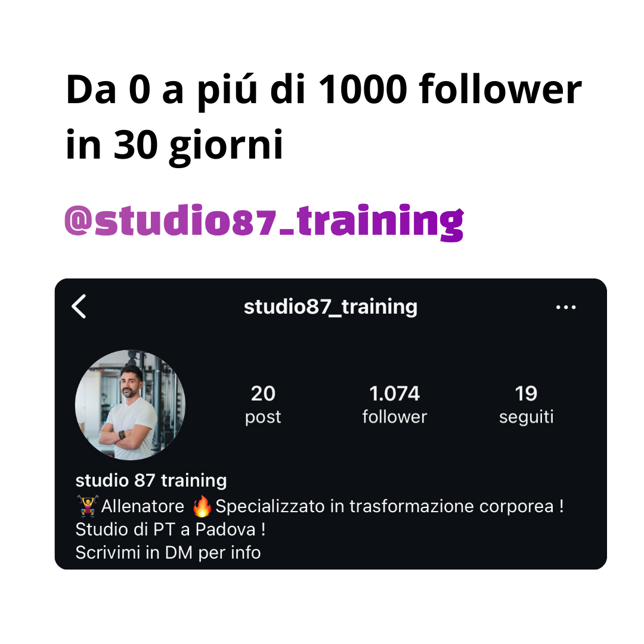Viewport: 644px width, 644px height.
Task: Open the 1.074 follower list
Action: click(395, 404)
